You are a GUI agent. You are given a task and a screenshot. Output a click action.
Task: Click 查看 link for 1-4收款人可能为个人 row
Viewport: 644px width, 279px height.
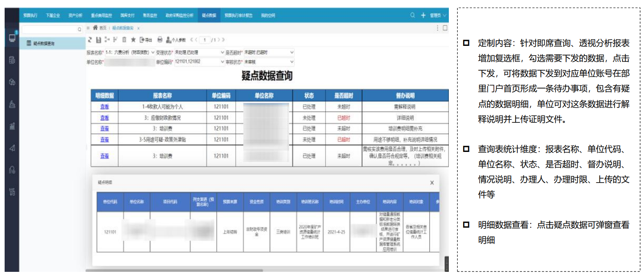click(x=104, y=107)
